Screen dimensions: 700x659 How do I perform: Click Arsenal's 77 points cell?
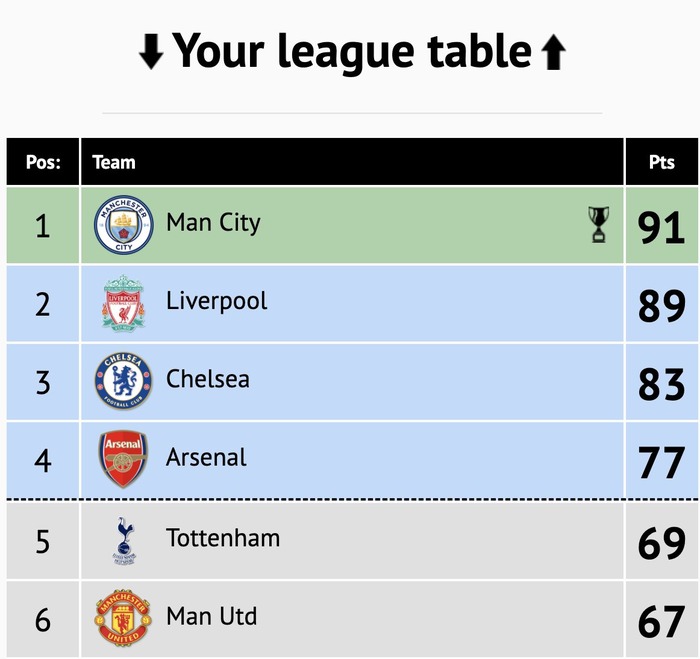[662, 460]
